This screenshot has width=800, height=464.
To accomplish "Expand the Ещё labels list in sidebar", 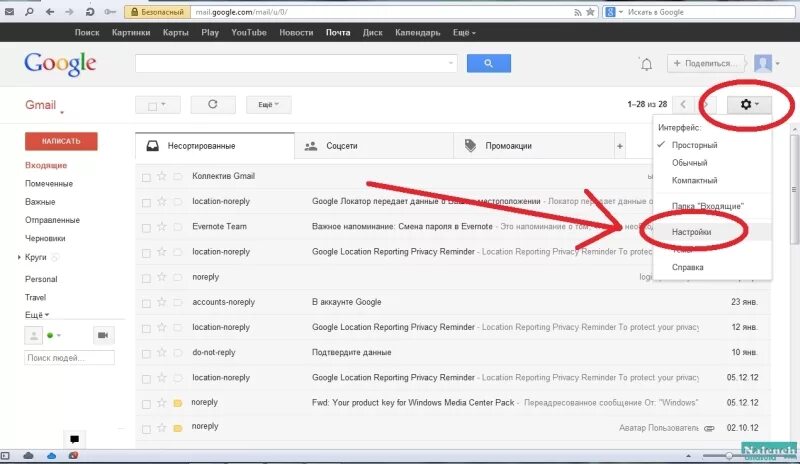I will pyautogui.click(x=37, y=315).
